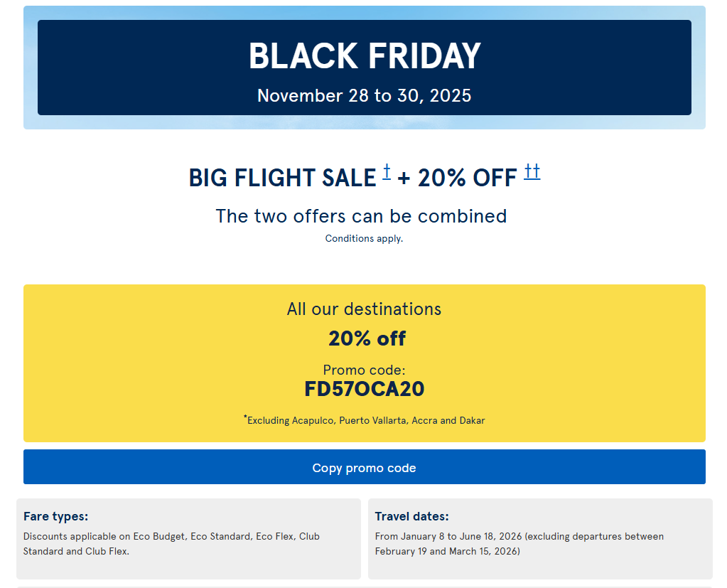This screenshot has width=727, height=588.
Task: Click the BLACK FRIDAY banner heading
Action: click(x=364, y=56)
